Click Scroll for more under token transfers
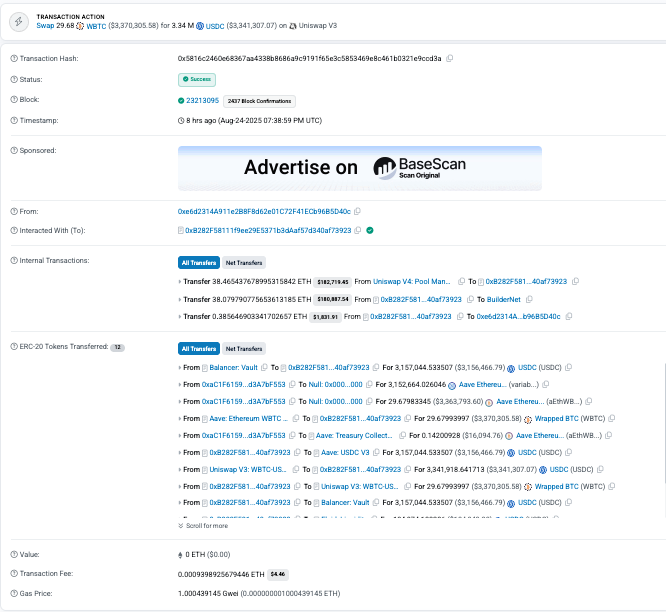The height and width of the screenshot is (612, 666). tap(203, 526)
